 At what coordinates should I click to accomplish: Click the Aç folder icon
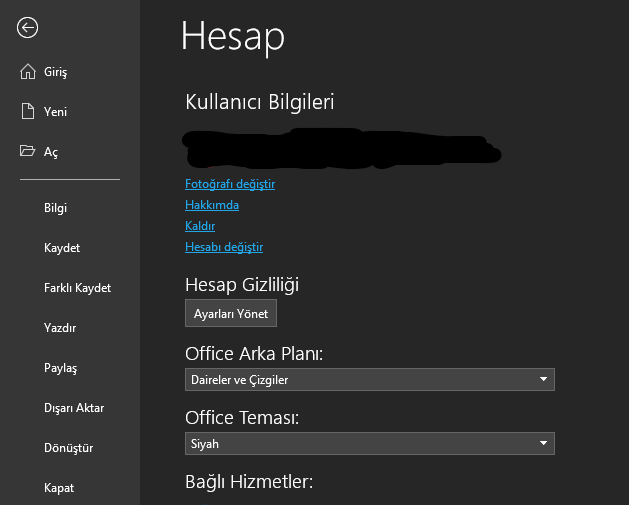click(27, 151)
